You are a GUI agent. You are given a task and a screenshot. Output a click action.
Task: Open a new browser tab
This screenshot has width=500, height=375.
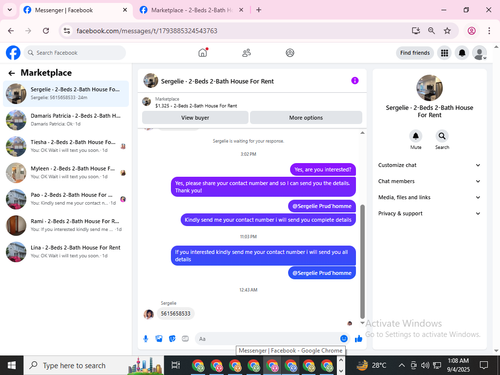(259, 10)
